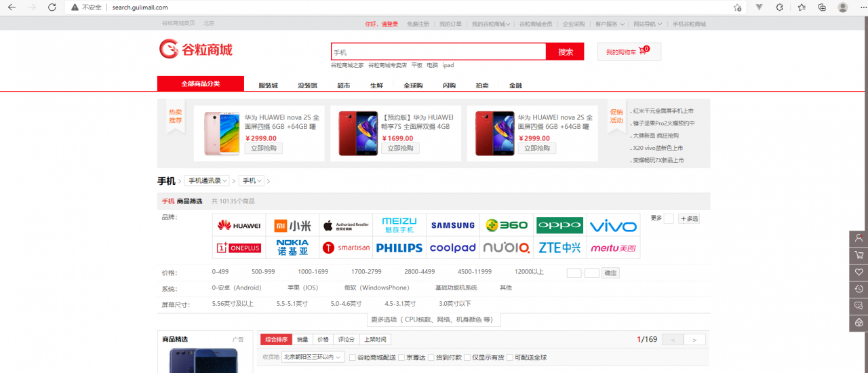Click the minimum price input box
The height and width of the screenshot is (373, 868).
574,273
